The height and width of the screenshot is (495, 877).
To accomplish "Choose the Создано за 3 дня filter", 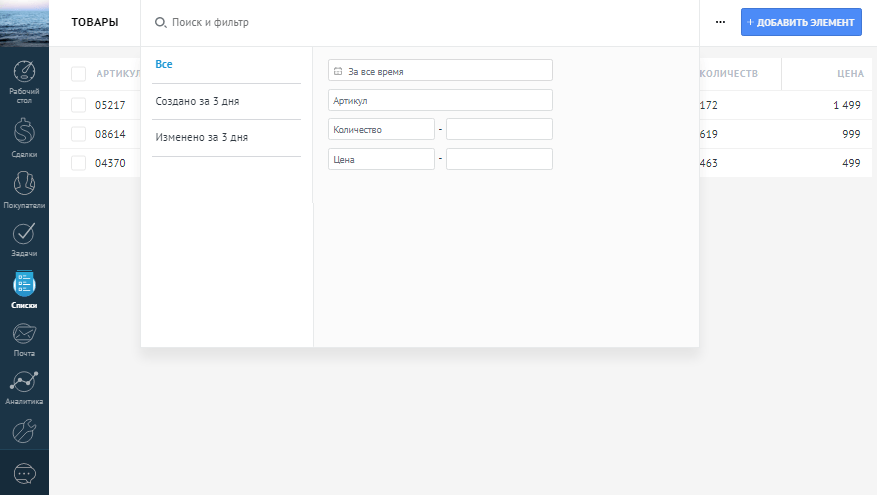I will [x=197, y=101].
